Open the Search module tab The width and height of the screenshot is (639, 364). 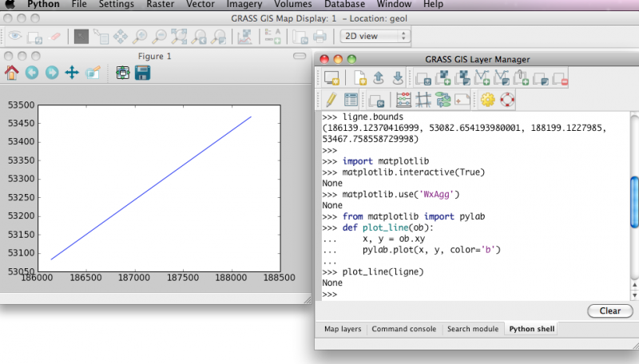[x=472, y=329]
